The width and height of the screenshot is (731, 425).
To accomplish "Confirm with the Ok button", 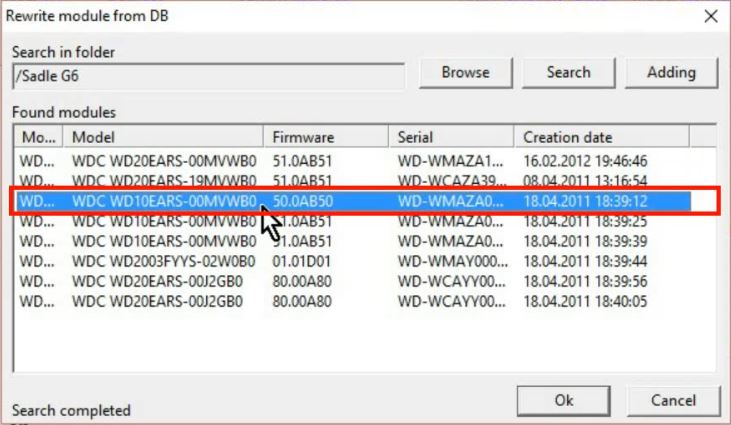I will pos(564,400).
